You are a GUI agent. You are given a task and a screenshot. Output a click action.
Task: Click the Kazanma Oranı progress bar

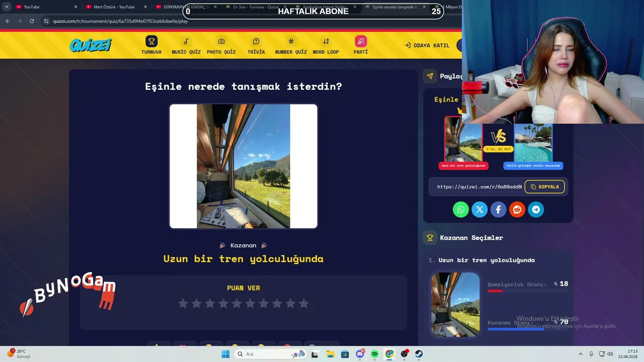click(x=528, y=329)
